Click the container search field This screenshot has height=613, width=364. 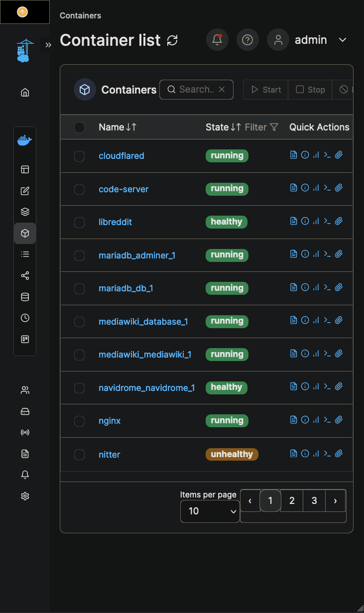coord(196,90)
